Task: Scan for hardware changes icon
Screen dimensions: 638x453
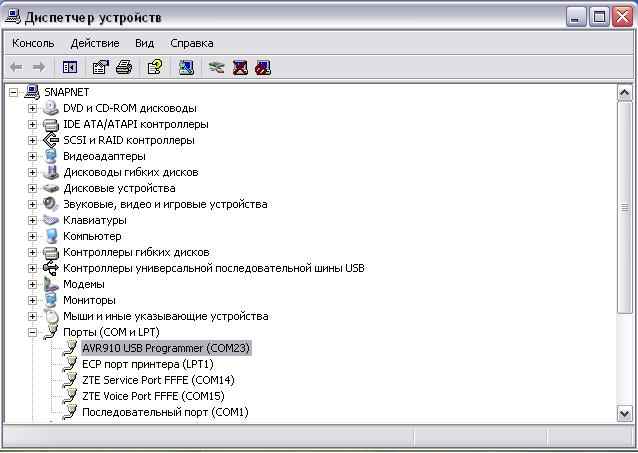Action: pyautogui.click(x=186, y=67)
